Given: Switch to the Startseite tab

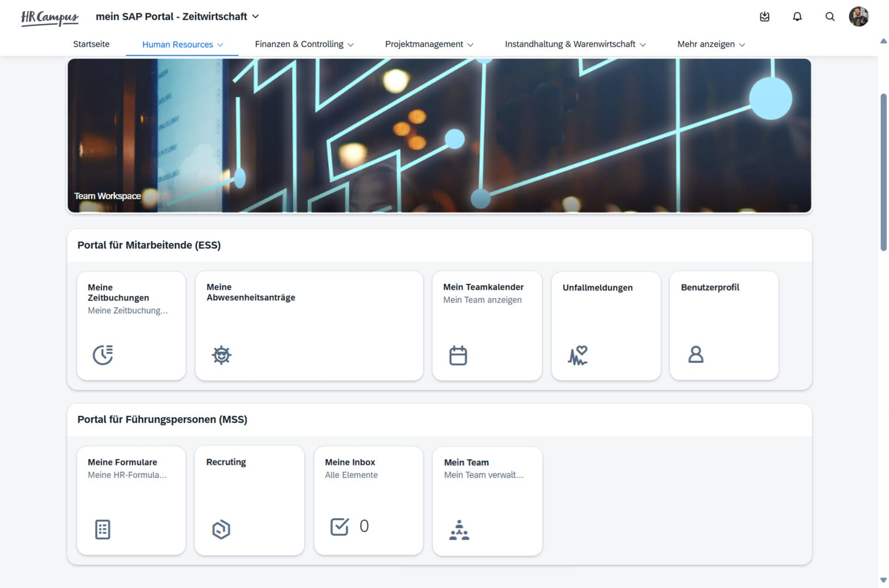Looking at the screenshot, I should [91, 44].
